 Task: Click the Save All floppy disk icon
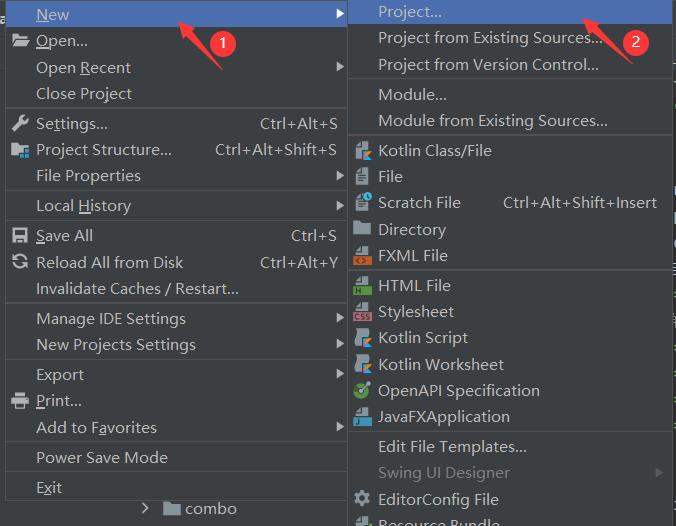[20, 236]
